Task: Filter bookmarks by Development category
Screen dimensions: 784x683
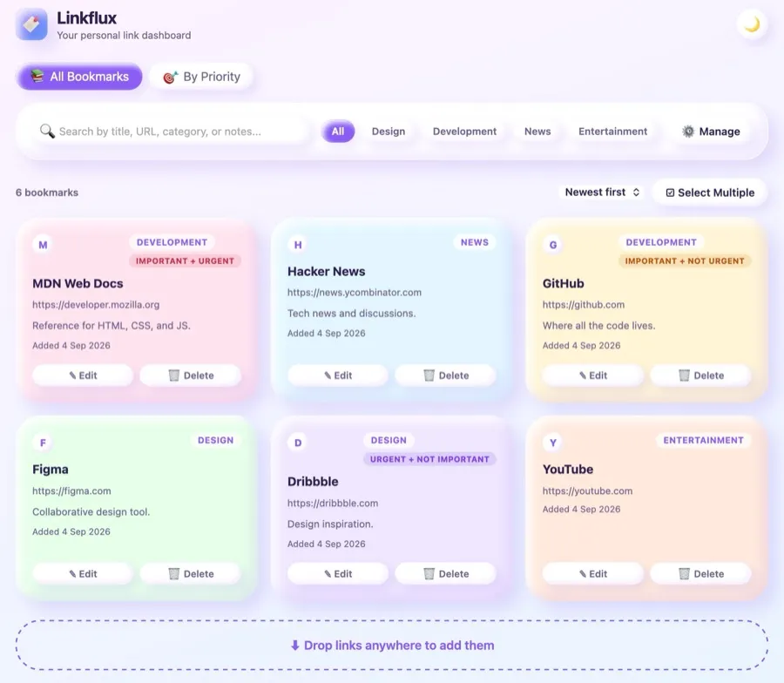Action: click(464, 132)
